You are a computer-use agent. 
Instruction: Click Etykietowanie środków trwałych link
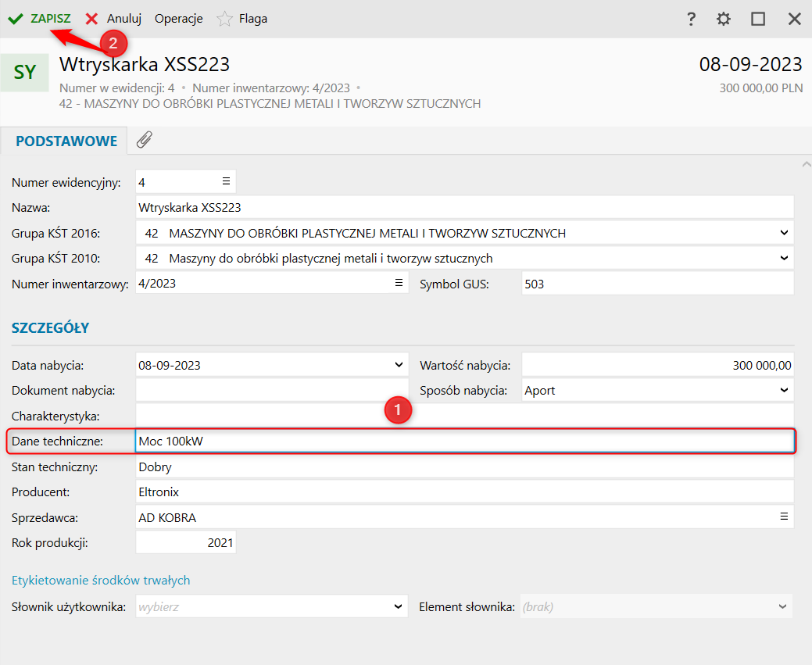tap(101, 580)
